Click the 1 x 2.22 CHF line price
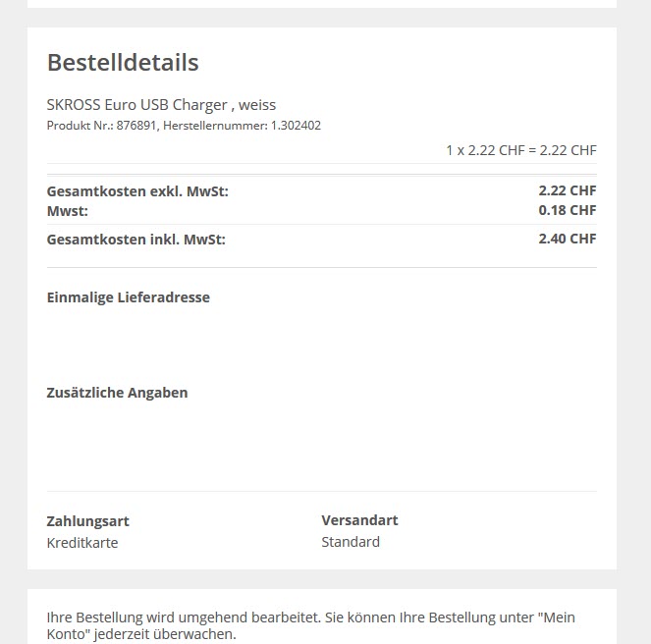The image size is (651, 644). 520,150
